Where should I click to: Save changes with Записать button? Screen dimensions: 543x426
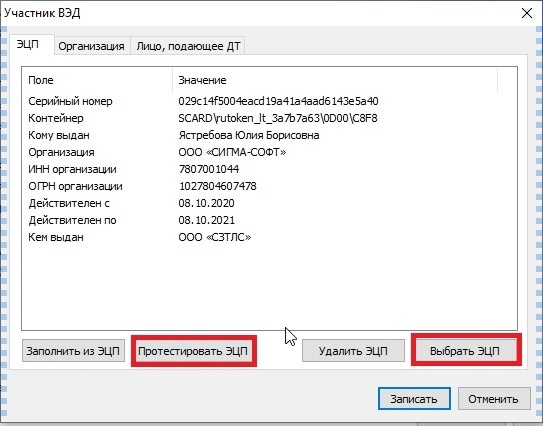(x=414, y=399)
